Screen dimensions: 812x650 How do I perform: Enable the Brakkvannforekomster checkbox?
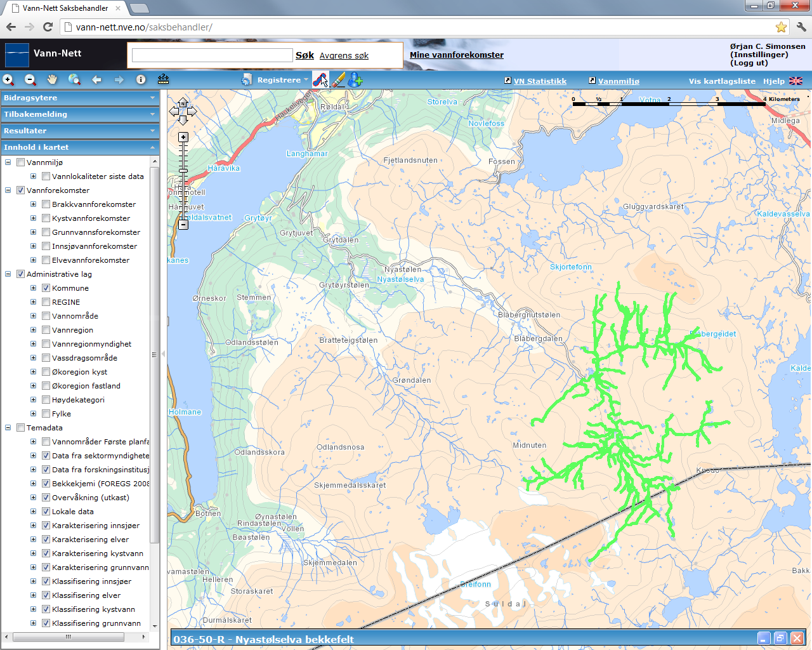coord(46,204)
